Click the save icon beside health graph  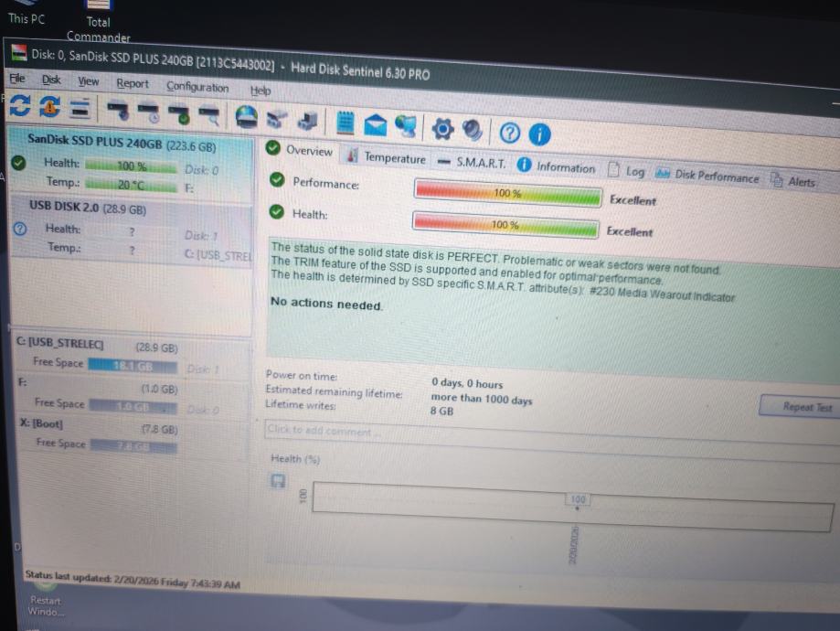(278, 481)
